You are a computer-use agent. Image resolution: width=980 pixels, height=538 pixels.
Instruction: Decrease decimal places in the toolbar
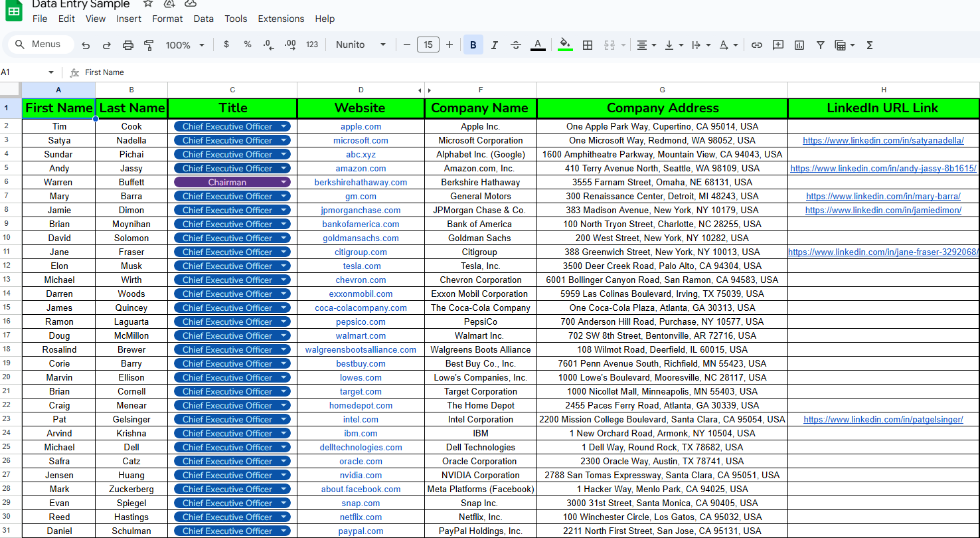click(x=268, y=45)
